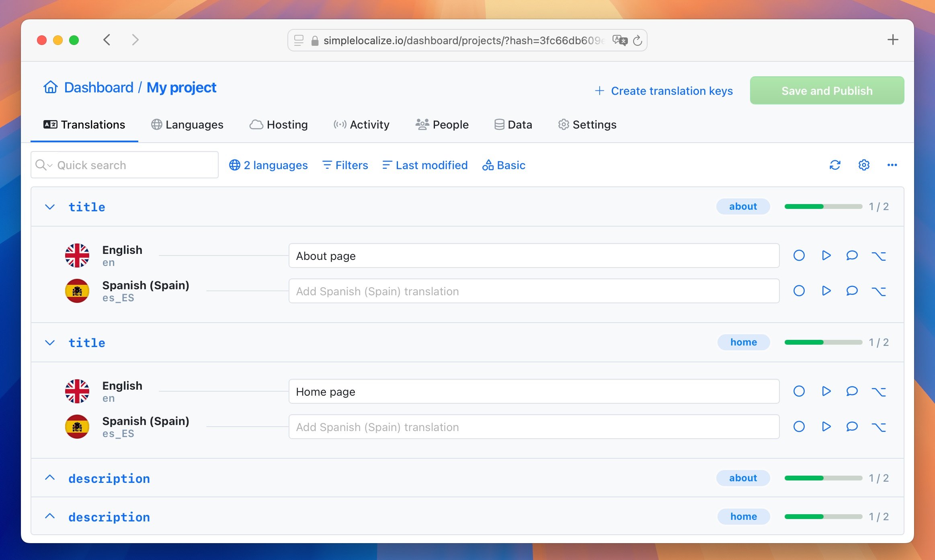The height and width of the screenshot is (560, 935).
Task: Click the home namespace tag on description
Action: (744, 517)
